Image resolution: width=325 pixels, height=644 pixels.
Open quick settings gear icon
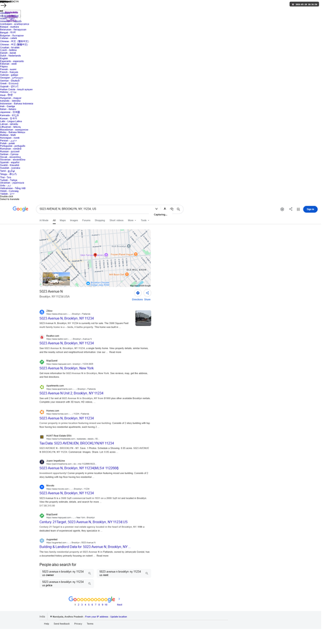click(282, 209)
